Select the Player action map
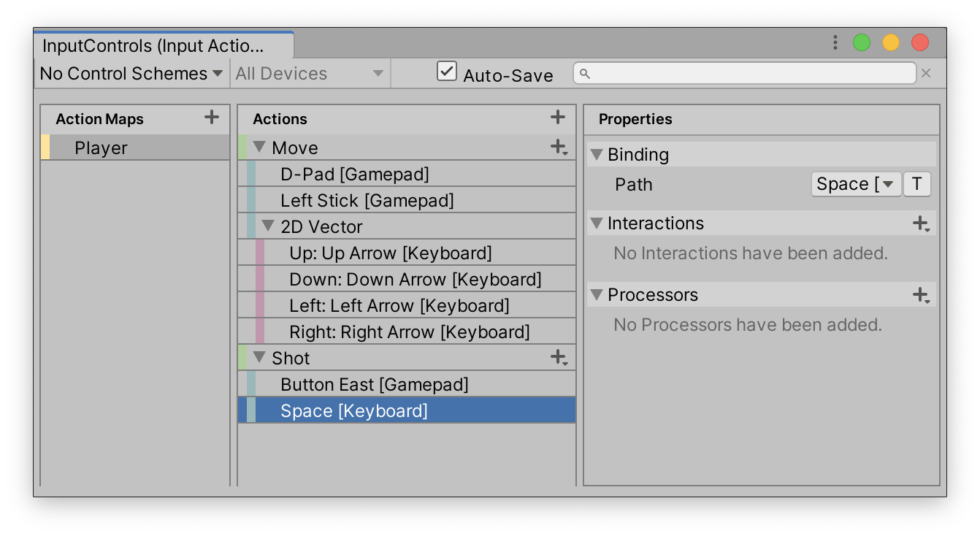 click(101, 148)
